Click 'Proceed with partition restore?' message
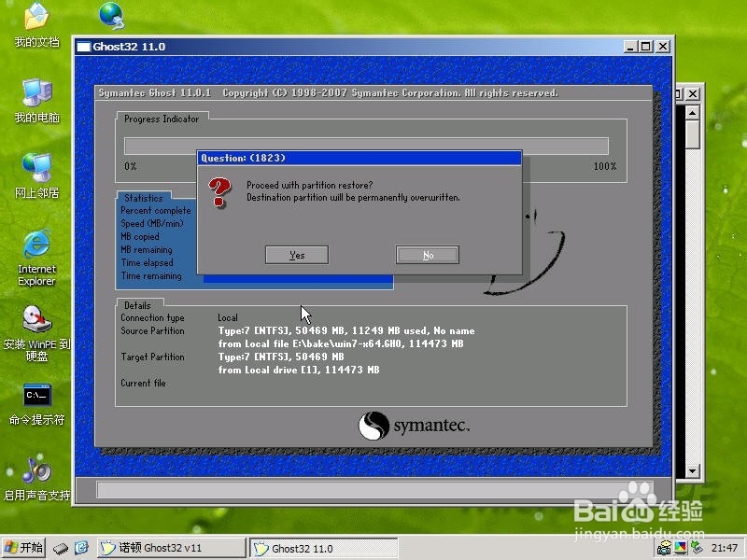Screen dimensions: 747x560 pos(310,185)
